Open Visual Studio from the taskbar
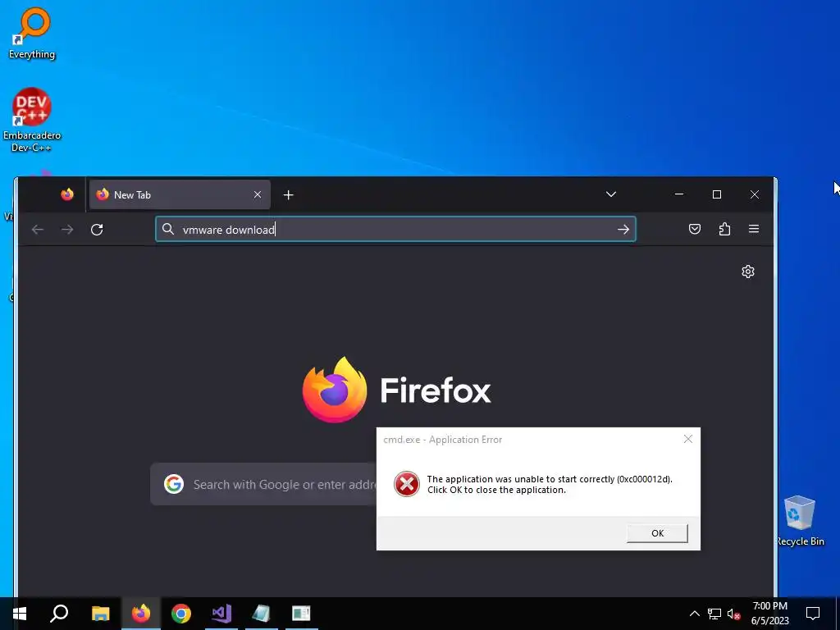The image size is (840, 630). point(221,614)
